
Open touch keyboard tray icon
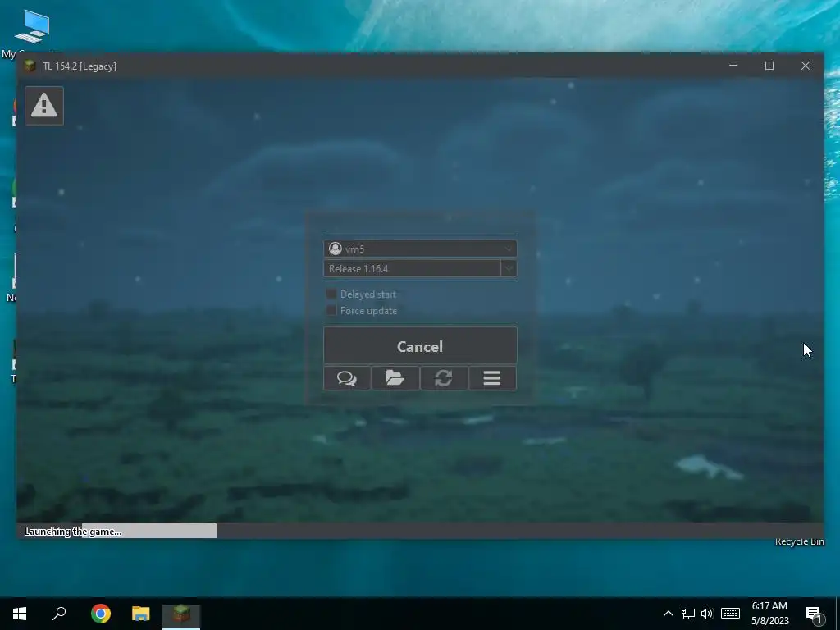[x=730, y=614]
